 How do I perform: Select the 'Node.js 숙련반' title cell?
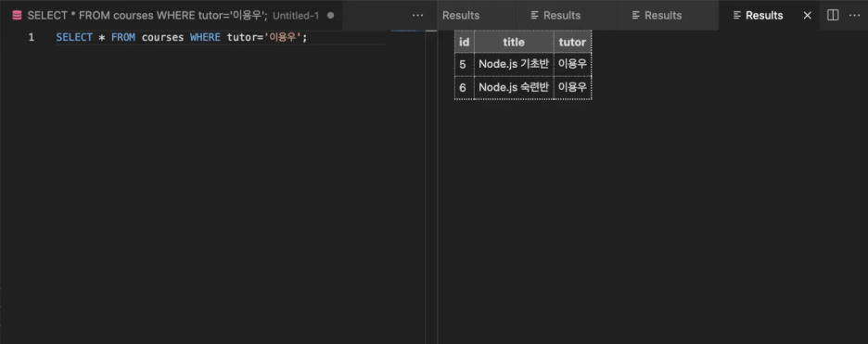tap(514, 87)
